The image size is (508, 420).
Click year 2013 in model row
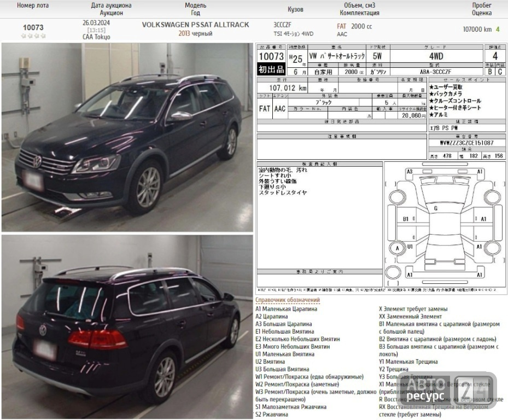pos(184,33)
